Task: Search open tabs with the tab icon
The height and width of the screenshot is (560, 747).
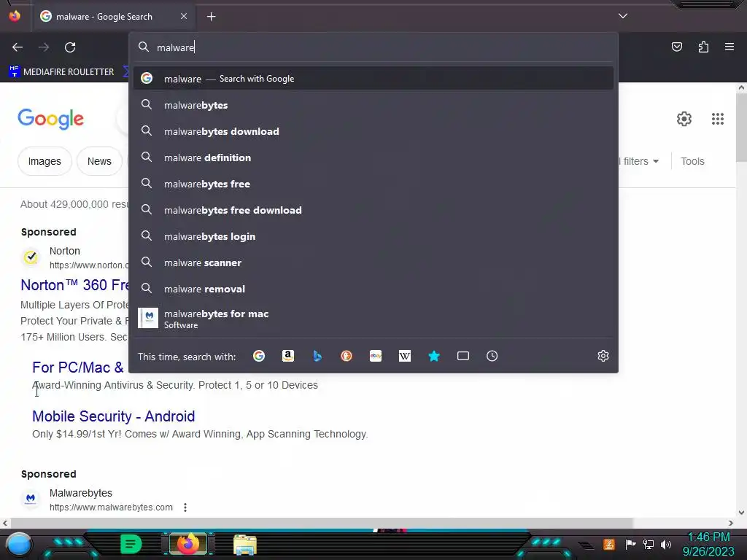Action: point(463,356)
